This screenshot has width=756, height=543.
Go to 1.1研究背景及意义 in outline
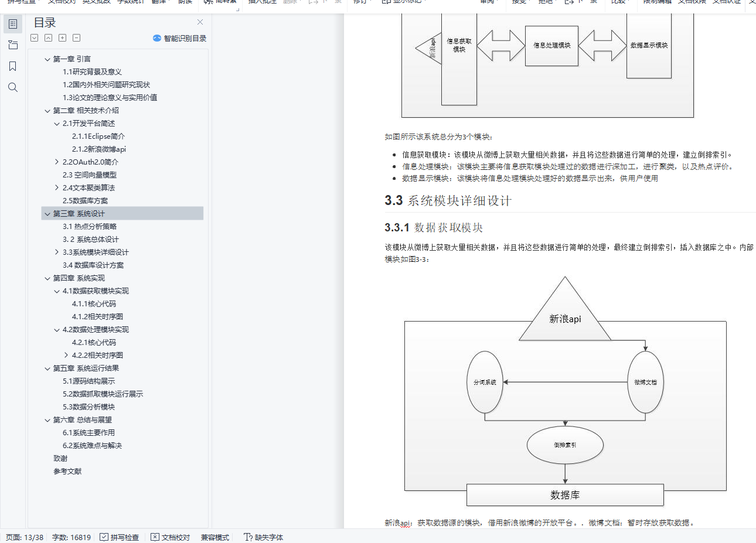pyautogui.click(x=92, y=72)
